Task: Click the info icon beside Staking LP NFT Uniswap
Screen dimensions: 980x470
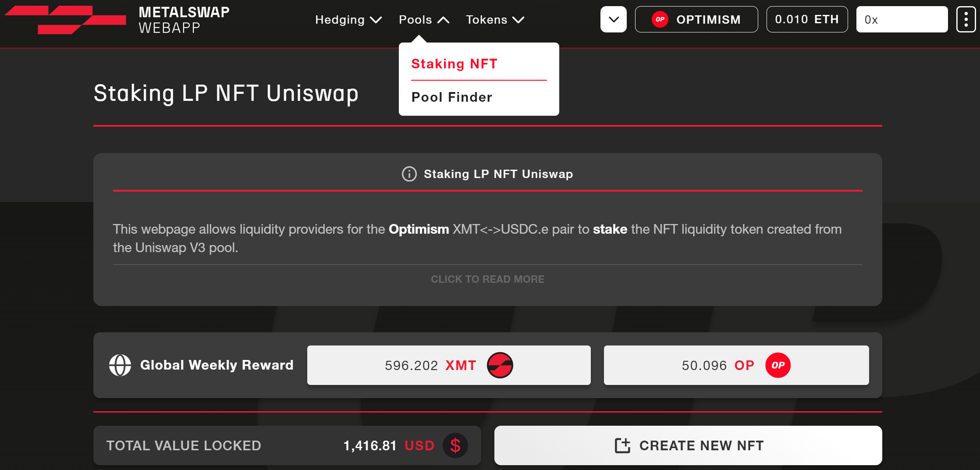Action: (x=409, y=174)
